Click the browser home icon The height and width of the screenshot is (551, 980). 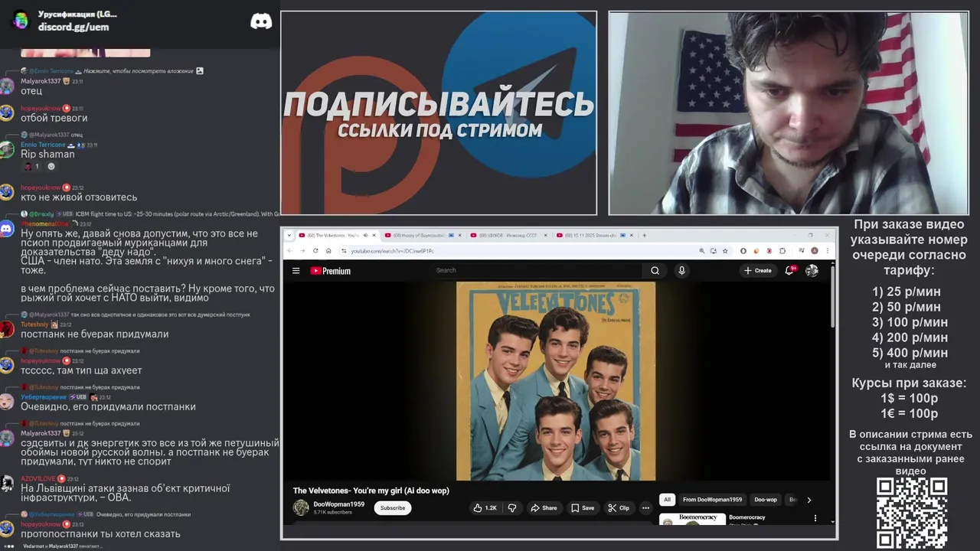point(328,250)
